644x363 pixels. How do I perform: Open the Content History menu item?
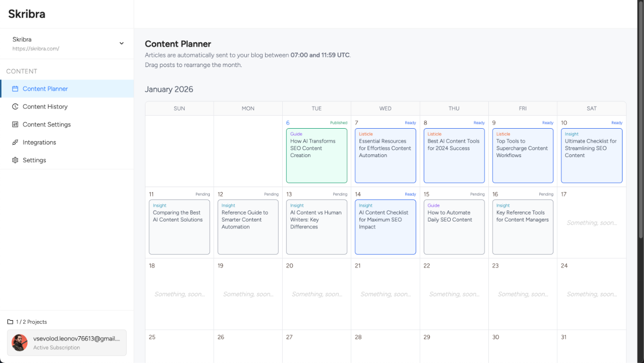[45, 107]
